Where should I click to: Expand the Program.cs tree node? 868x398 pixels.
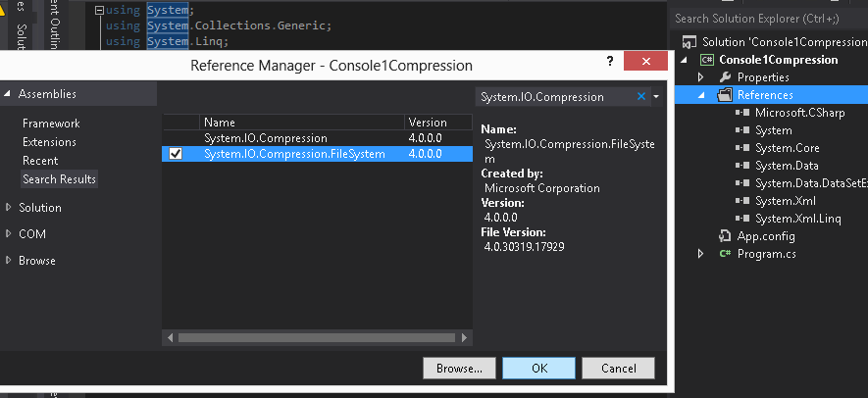[x=701, y=254]
